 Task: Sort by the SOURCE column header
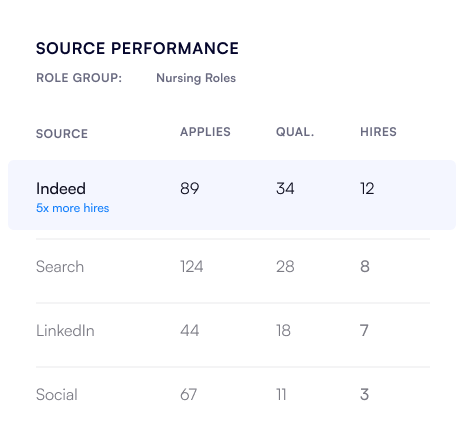(x=62, y=134)
